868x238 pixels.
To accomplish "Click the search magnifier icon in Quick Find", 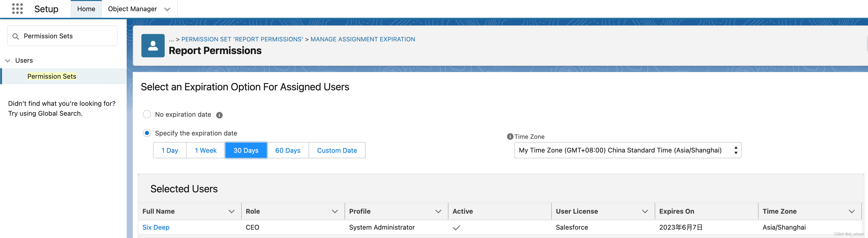I will click(15, 36).
